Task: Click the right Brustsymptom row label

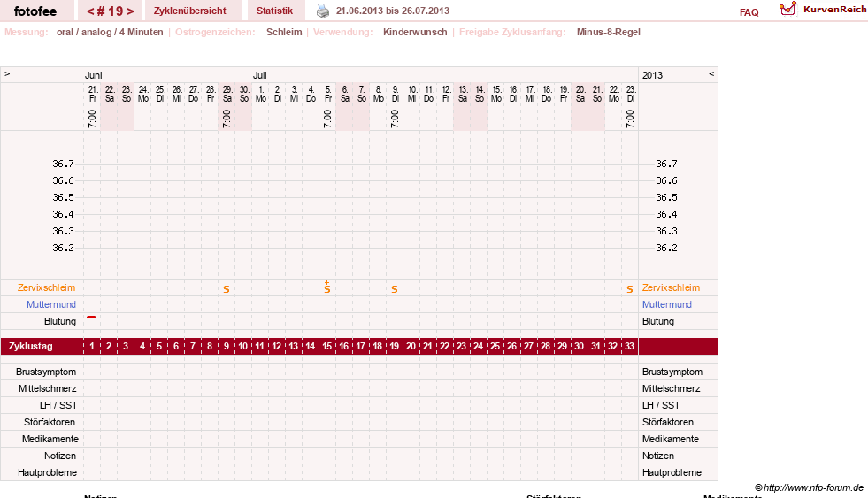Action: [x=672, y=372]
